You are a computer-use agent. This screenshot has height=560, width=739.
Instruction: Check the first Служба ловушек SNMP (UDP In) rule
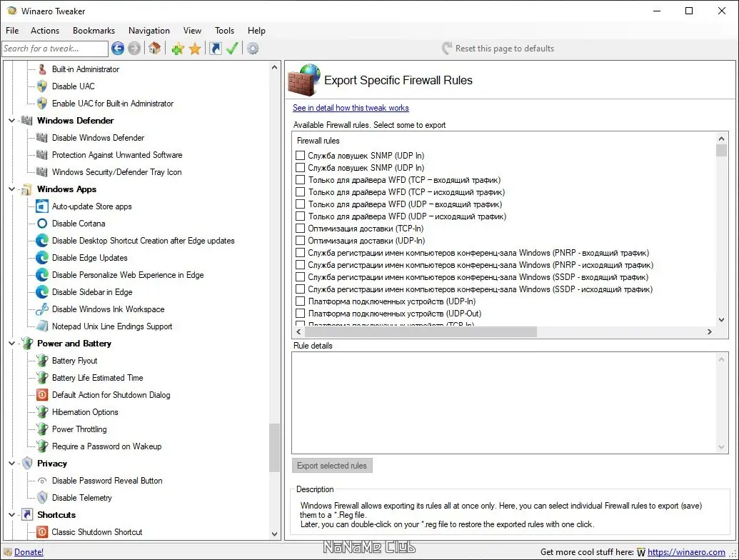[300, 156]
